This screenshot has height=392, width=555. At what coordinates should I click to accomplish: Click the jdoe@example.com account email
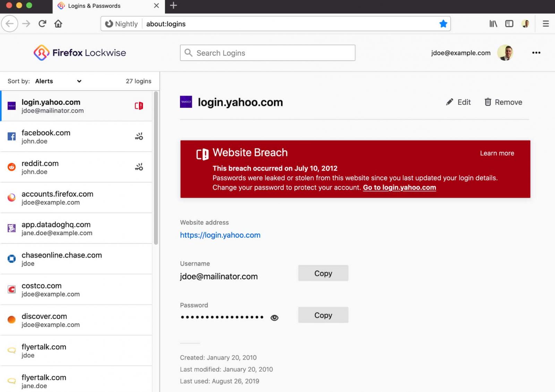click(461, 53)
